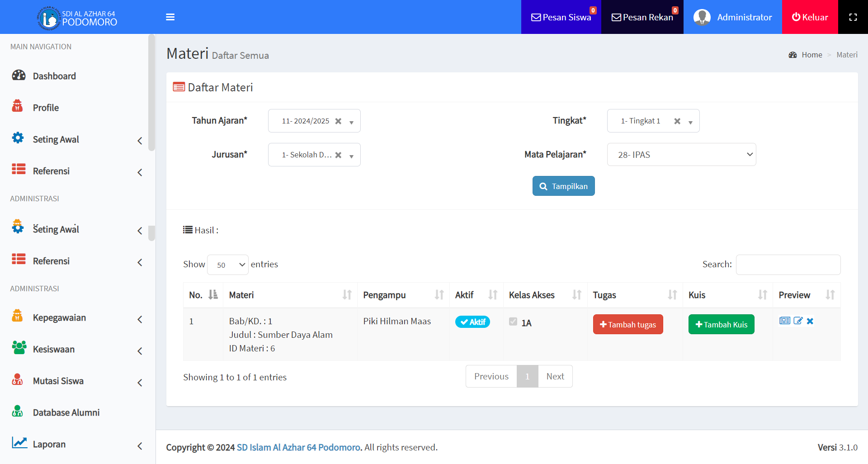Toggle the 1A kelas akses checkbox
This screenshot has width=868, height=464.
(513, 322)
